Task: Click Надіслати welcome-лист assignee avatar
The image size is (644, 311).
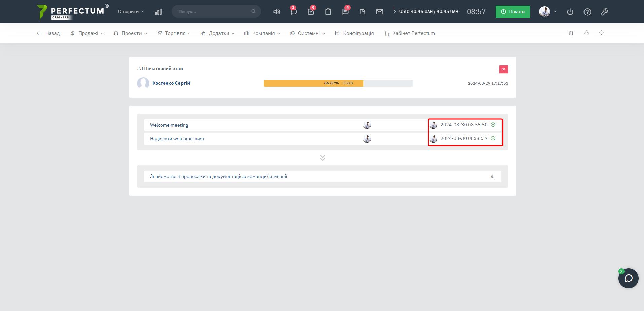Action: click(367, 139)
